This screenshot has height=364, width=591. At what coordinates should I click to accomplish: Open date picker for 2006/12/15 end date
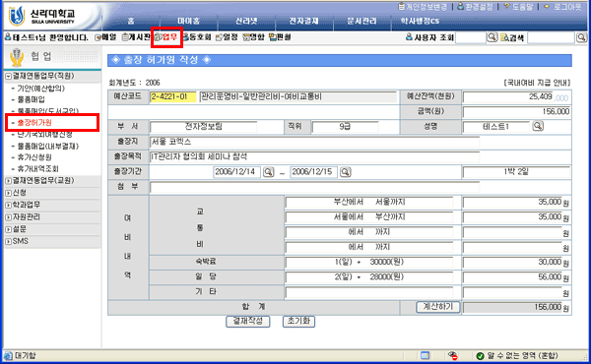(x=346, y=172)
